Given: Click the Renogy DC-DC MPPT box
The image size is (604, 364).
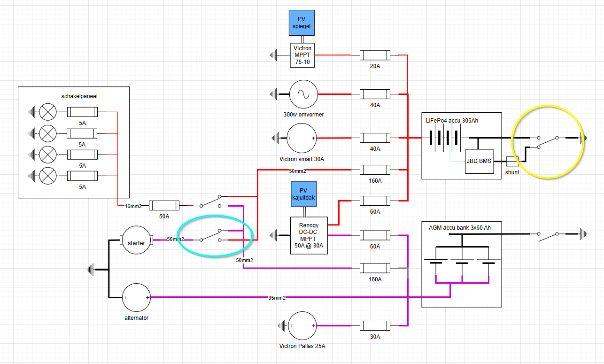Looking at the screenshot, I should tap(309, 235).
